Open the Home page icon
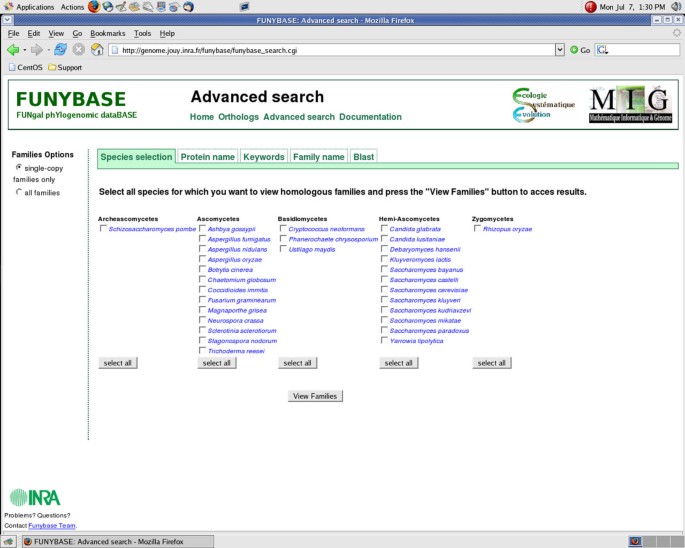This screenshot has height=548, width=685. pyautogui.click(x=97, y=50)
